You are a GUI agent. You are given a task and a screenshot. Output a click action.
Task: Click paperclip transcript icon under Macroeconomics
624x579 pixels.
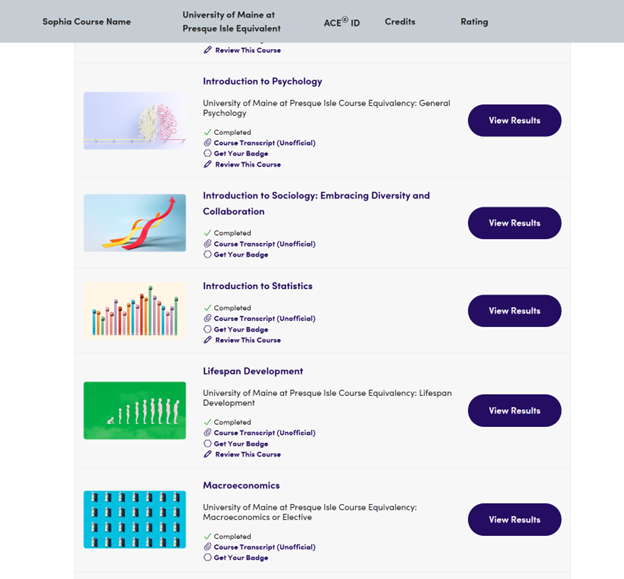(x=208, y=547)
